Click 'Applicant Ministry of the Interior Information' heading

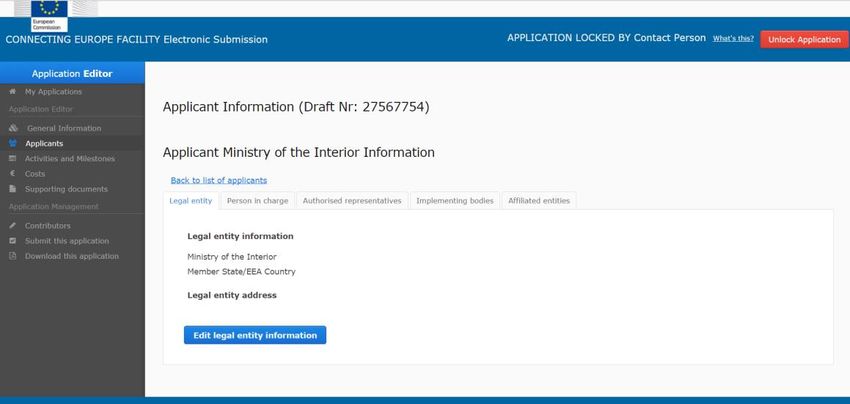299,153
